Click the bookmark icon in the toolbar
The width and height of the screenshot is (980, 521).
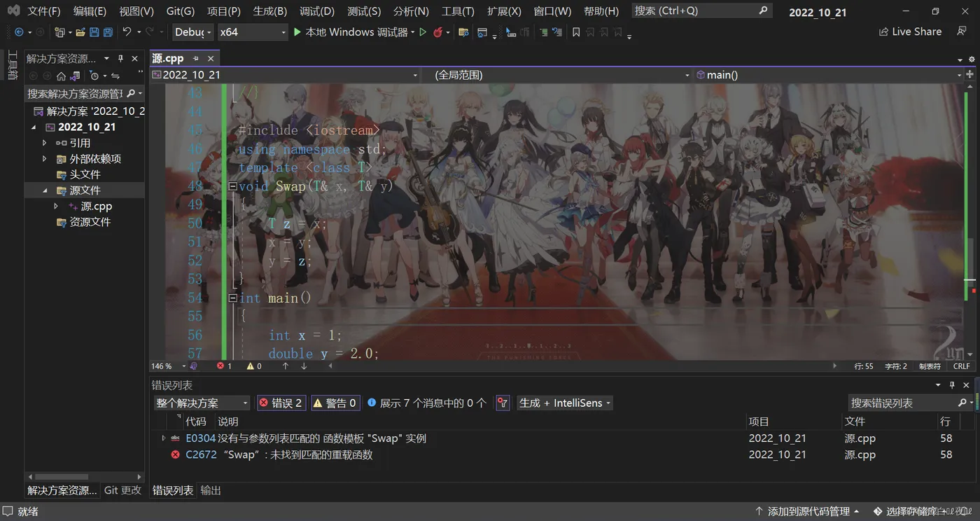[576, 32]
